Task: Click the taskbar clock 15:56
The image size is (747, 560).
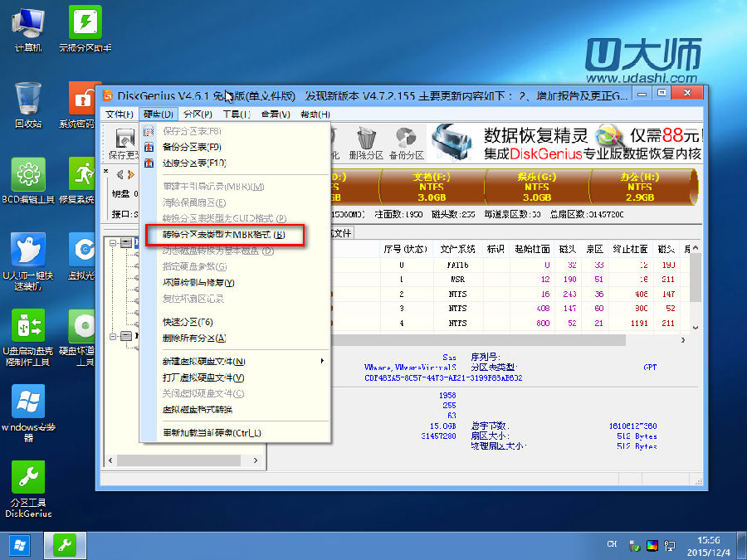Action: click(x=708, y=540)
